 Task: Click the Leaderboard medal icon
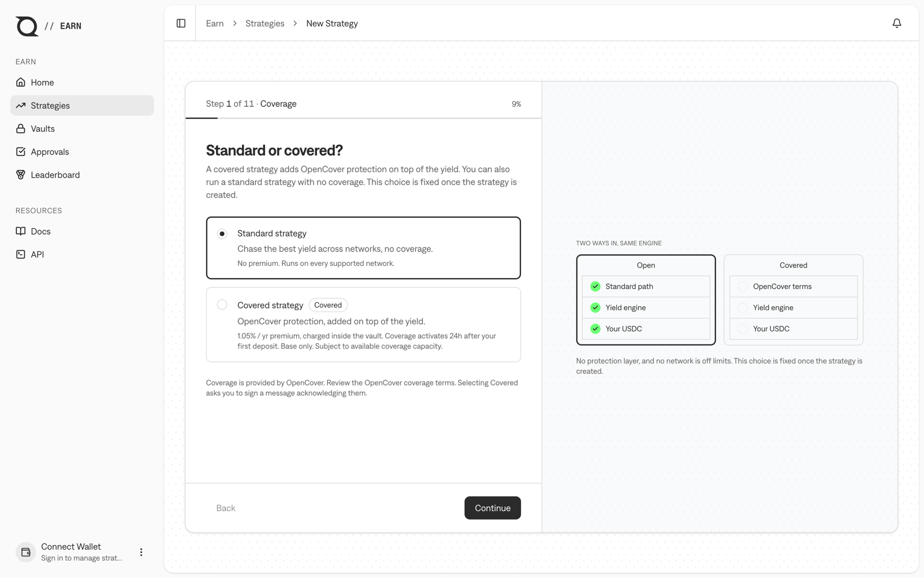point(21,175)
